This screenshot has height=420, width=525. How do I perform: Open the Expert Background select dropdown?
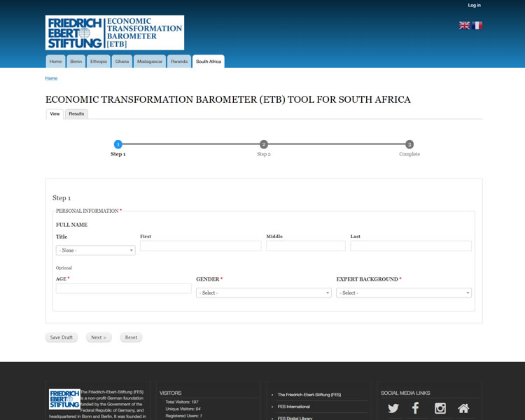(404, 293)
